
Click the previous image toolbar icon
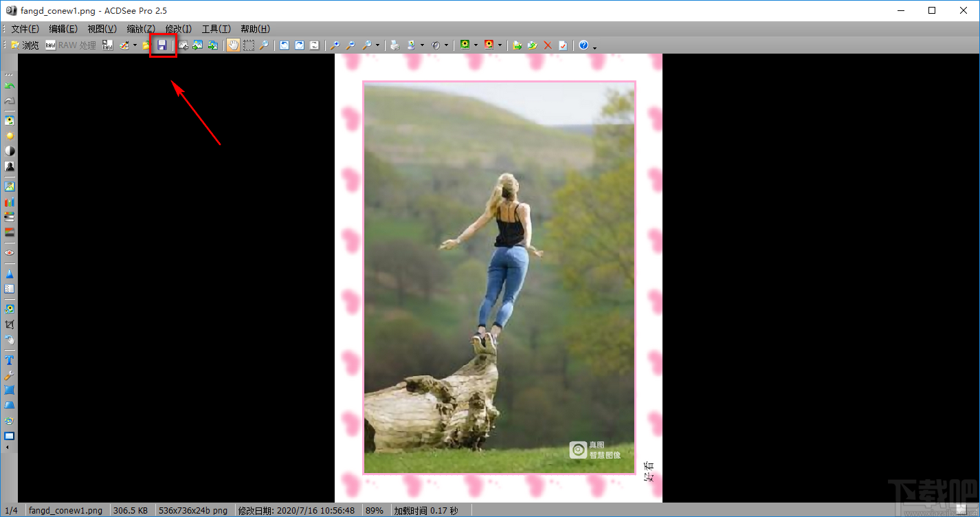(183, 45)
